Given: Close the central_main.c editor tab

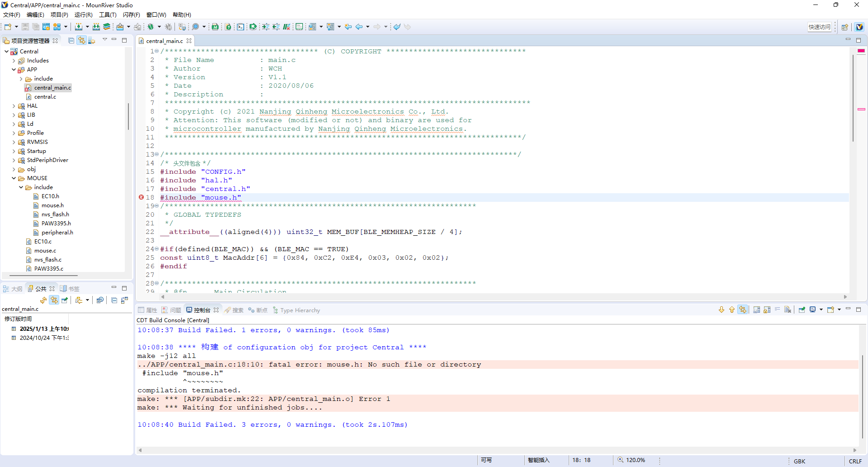Looking at the screenshot, I should 189,41.
